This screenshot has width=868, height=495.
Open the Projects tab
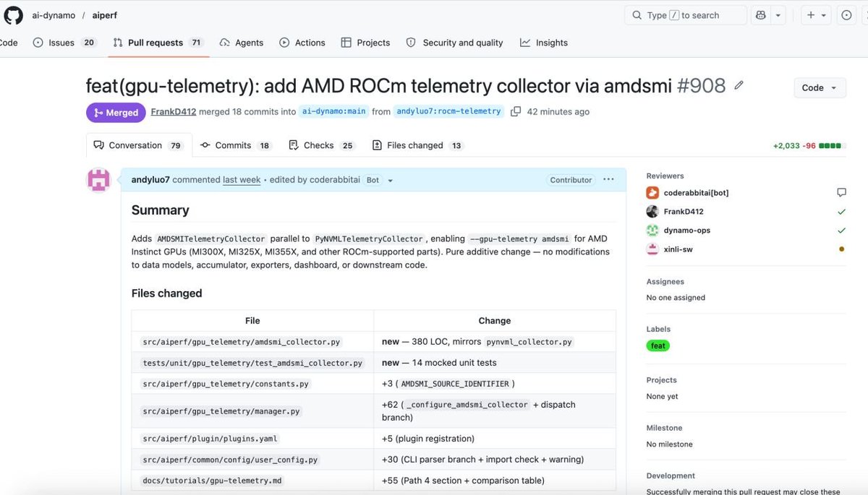(x=365, y=43)
